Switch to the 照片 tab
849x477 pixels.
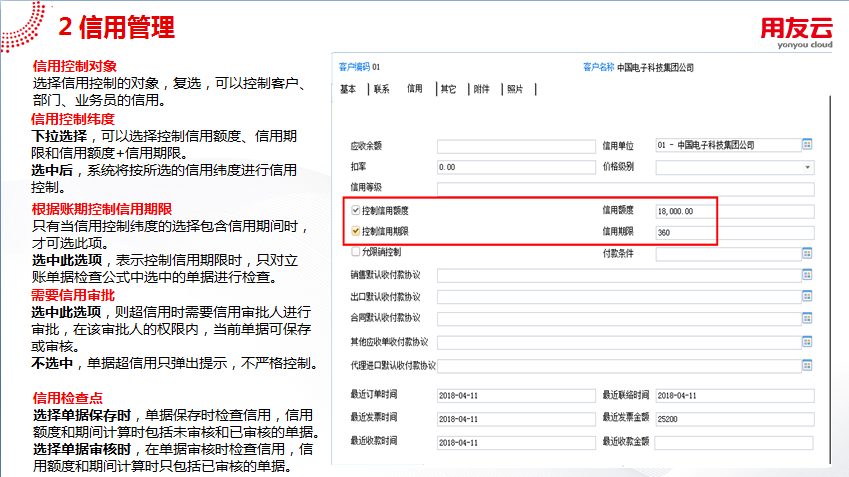[x=515, y=89]
